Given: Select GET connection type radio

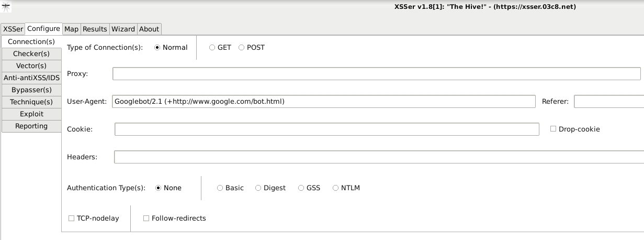Looking at the screenshot, I should coord(212,47).
